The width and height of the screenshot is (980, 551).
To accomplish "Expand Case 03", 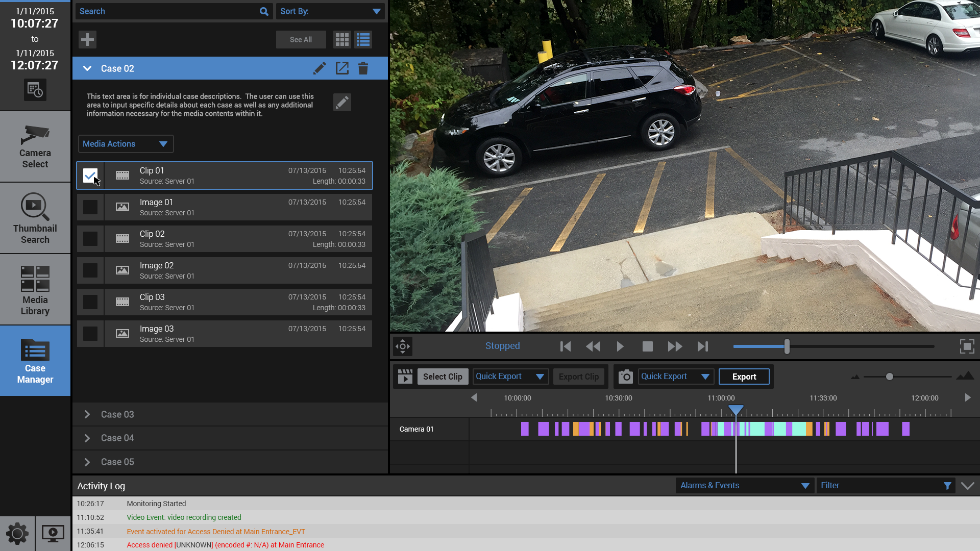I will tap(87, 414).
